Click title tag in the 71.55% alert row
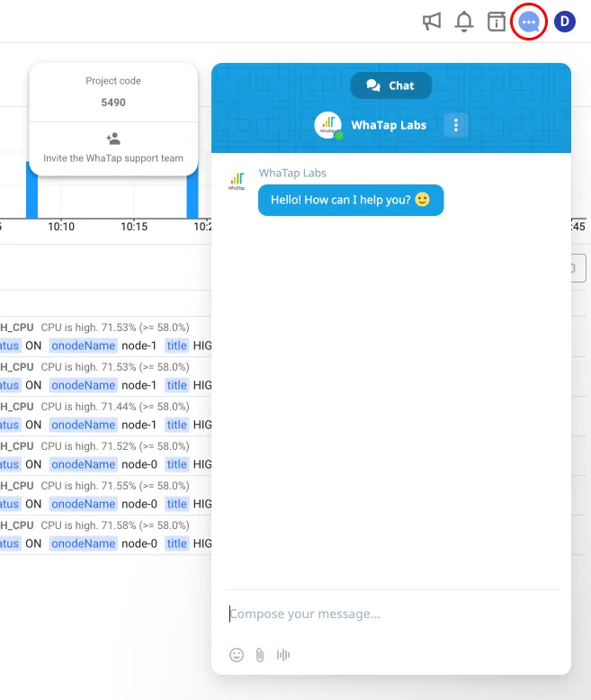Viewport: 591px width, 700px height. point(177,504)
